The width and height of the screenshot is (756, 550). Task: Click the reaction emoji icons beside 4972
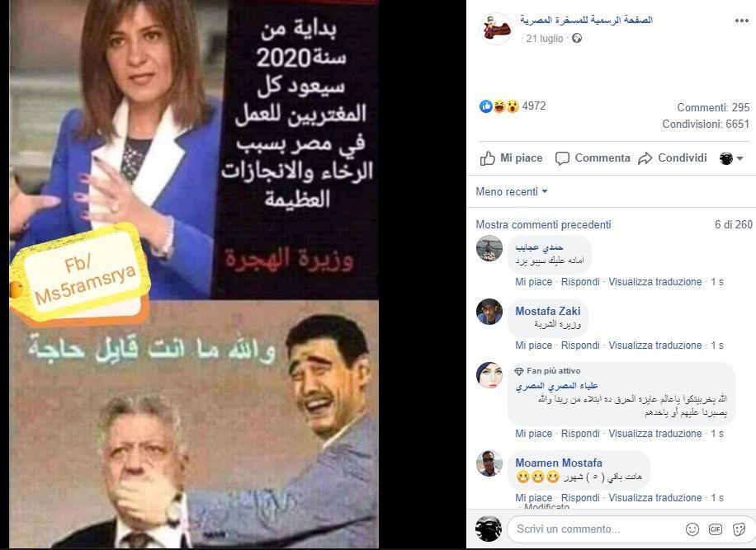pos(499,106)
